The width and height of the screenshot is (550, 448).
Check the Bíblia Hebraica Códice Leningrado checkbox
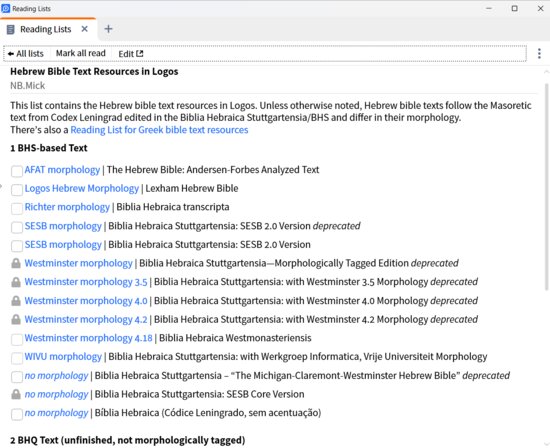click(17, 415)
